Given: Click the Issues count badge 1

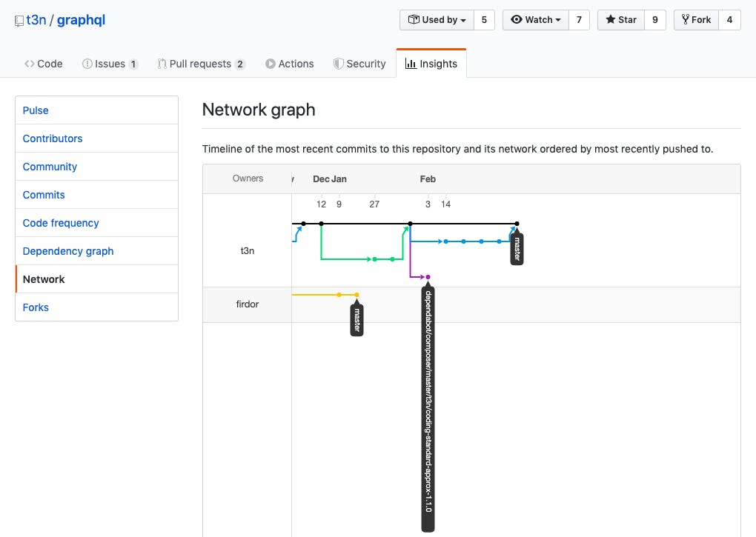Looking at the screenshot, I should [133, 64].
